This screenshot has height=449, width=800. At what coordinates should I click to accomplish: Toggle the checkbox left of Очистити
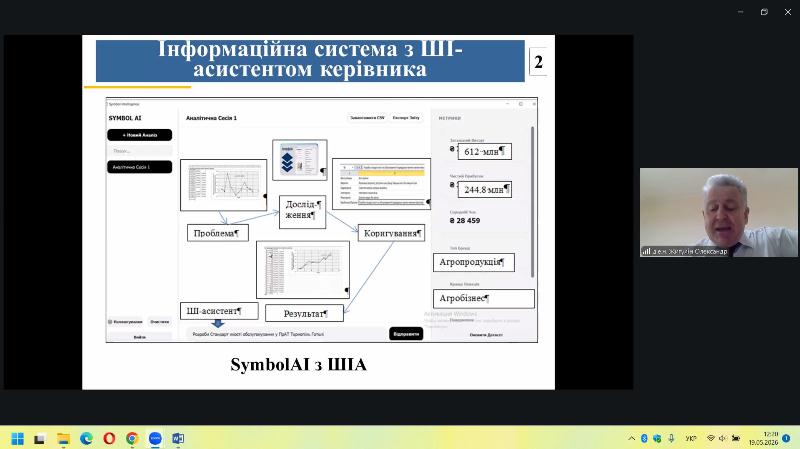point(110,322)
